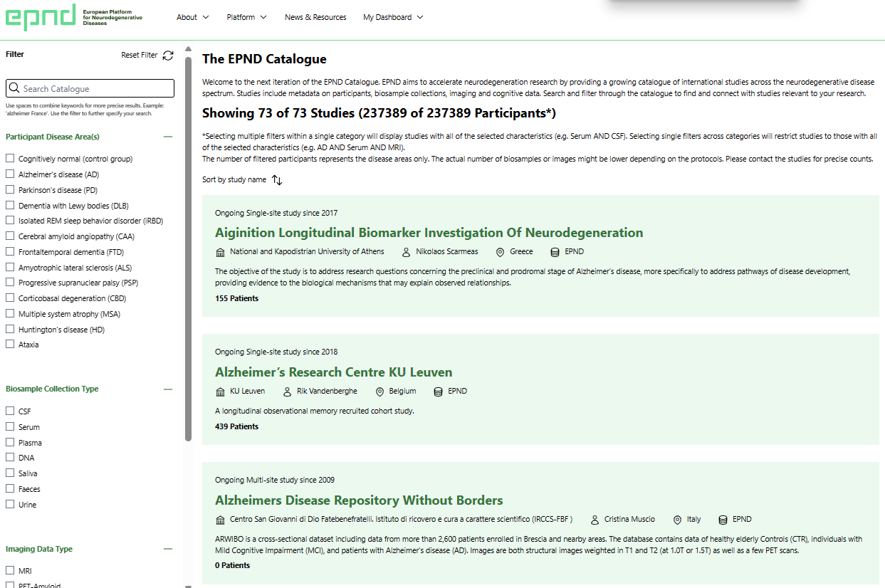Open My Dashboard dropdown
Screen dimensions: 885x588
coord(393,17)
